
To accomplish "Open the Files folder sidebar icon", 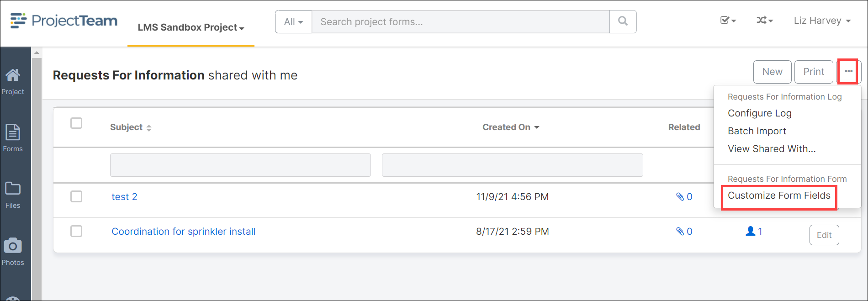I will point(13,195).
